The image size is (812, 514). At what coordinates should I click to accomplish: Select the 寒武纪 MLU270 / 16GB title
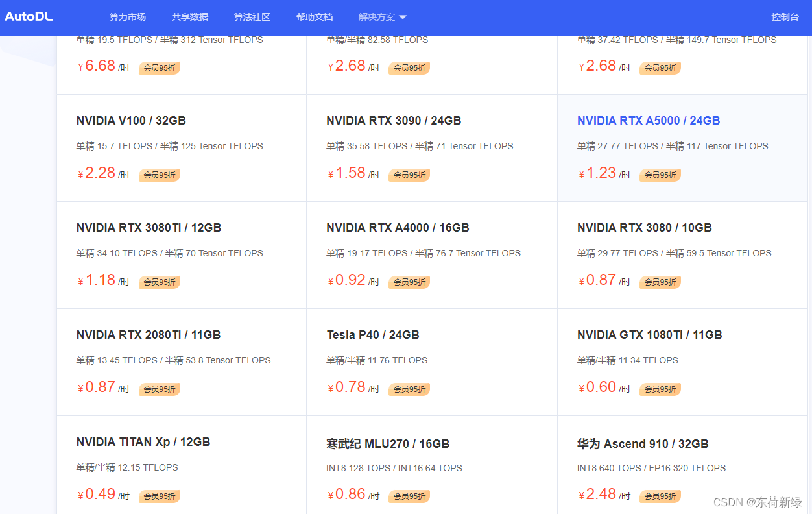388,444
